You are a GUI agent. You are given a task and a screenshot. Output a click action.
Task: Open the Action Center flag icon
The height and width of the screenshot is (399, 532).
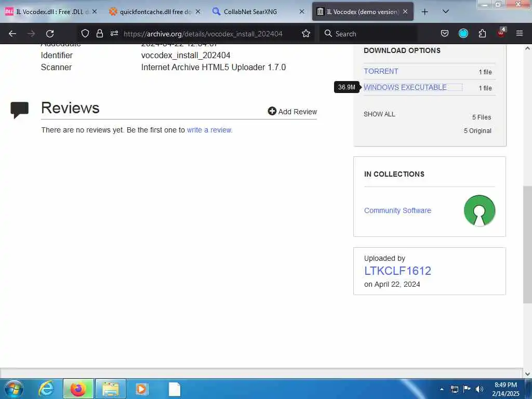(x=467, y=389)
